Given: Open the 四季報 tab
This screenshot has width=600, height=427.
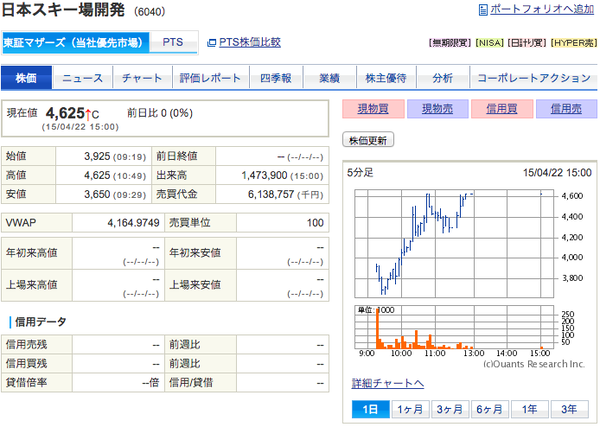Looking at the screenshot, I should point(276,78).
